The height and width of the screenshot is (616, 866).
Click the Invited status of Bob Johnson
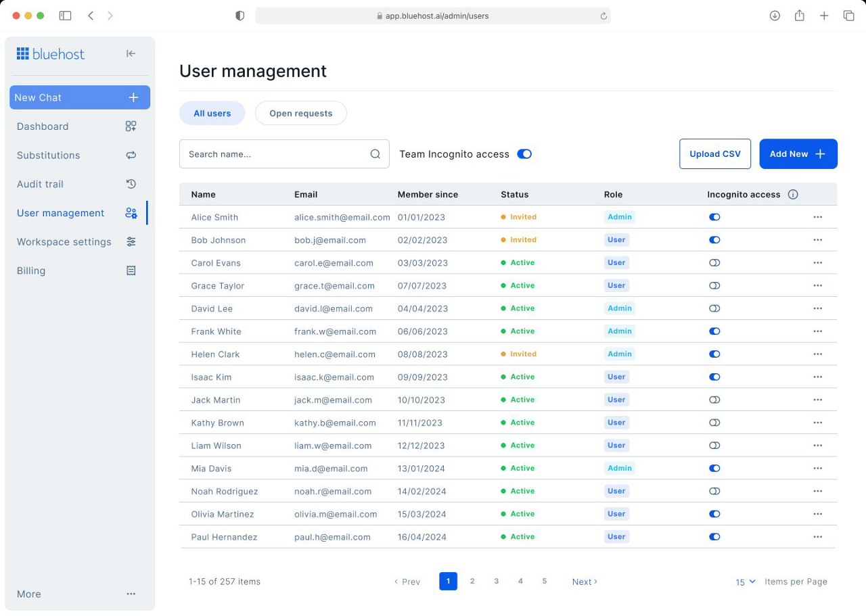[x=519, y=240]
